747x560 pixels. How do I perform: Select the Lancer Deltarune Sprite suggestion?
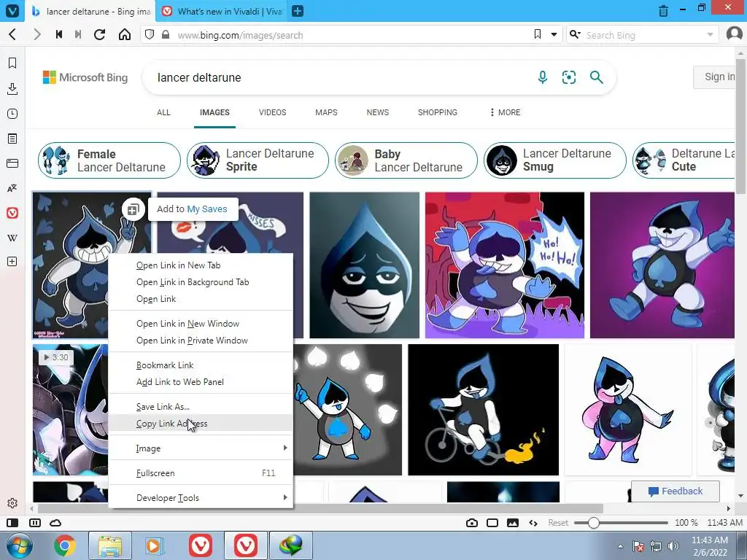(x=258, y=160)
